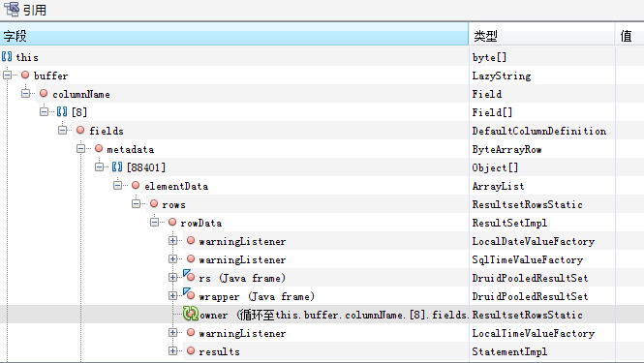Click the field icon of SqlTimeValueFactory warningListener

(191, 258)
